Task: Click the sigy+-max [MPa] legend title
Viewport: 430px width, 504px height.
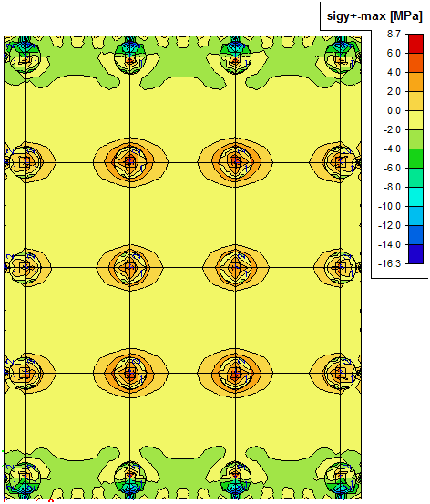Action: [374, 16]
